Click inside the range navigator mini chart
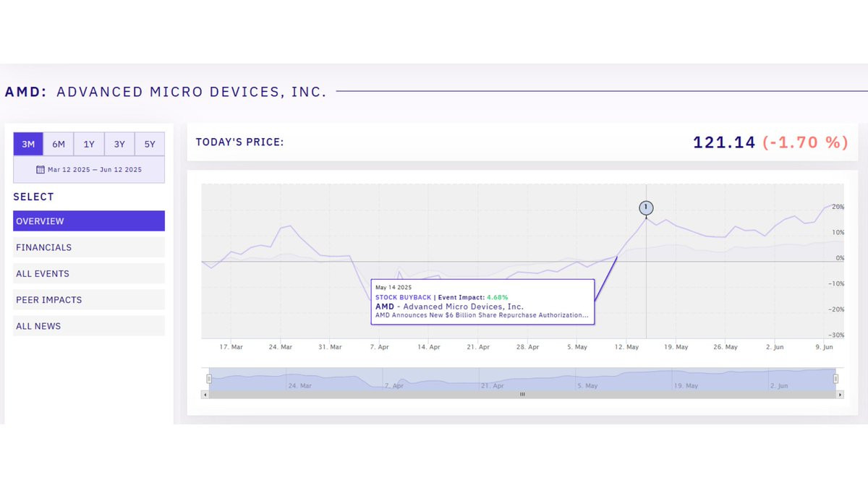This screenshot has height=488, width=868. [521, 380]
